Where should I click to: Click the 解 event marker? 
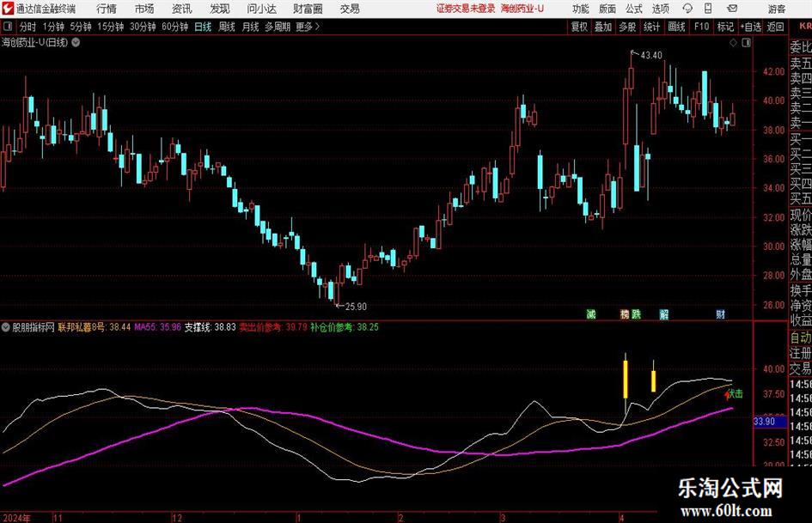tap(664, 313)
